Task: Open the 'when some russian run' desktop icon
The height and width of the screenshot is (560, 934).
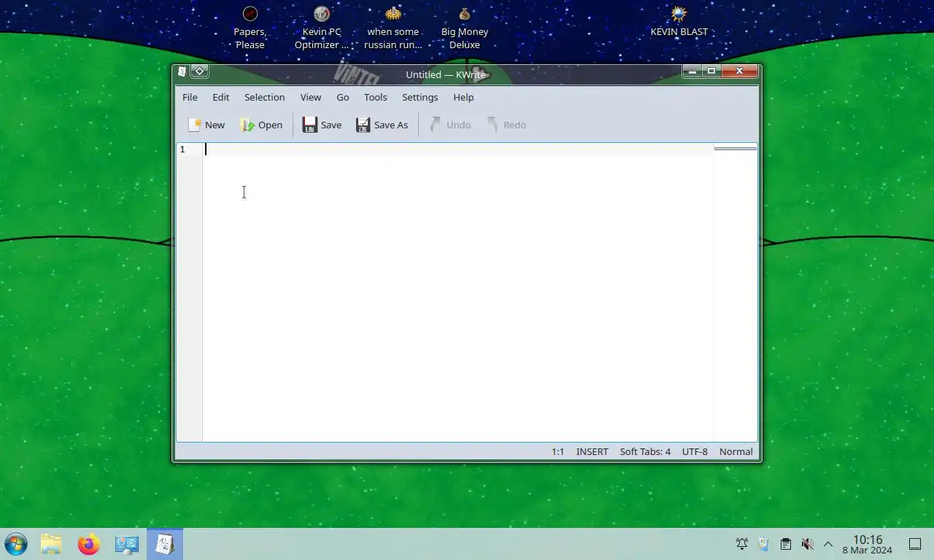Action: 393,28
